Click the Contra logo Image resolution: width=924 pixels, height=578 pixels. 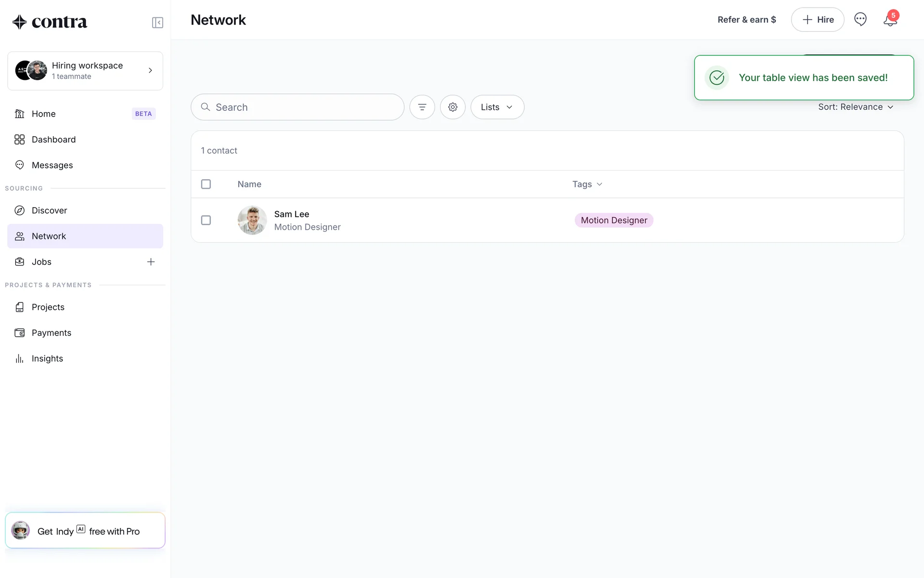click(50, 22)
